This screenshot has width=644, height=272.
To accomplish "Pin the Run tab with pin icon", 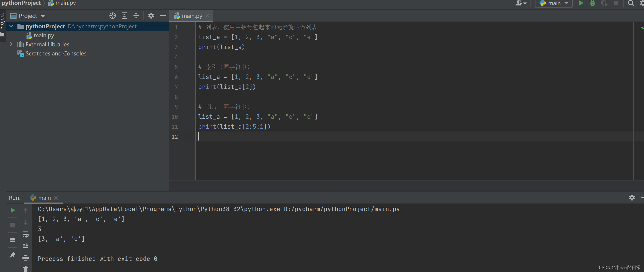I will coord(12,255).
